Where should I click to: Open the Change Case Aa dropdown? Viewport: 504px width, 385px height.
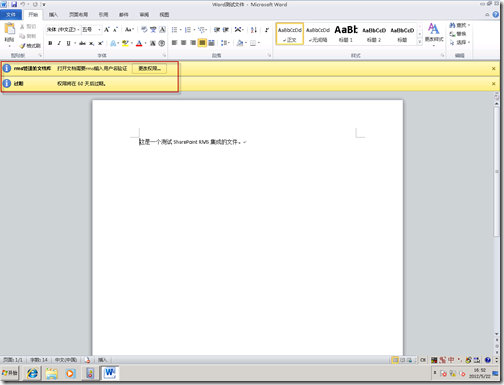[129, 30]
